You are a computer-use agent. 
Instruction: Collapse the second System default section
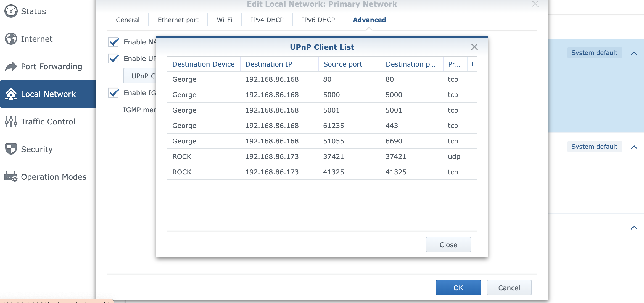634,147
